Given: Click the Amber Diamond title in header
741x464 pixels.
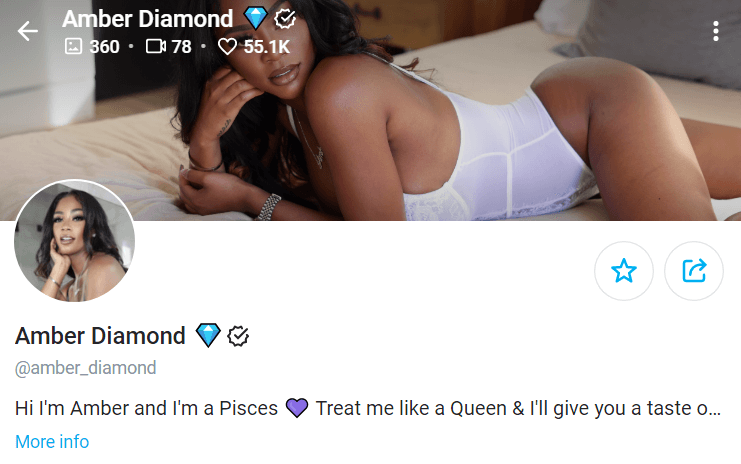Looking at the screenshot, I should coord(147,19).
